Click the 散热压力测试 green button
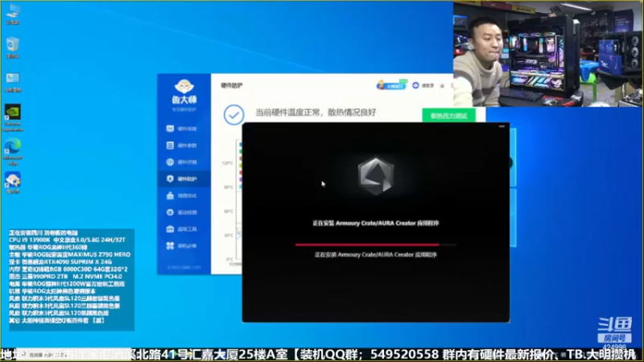644x362 pixels. 448,116
